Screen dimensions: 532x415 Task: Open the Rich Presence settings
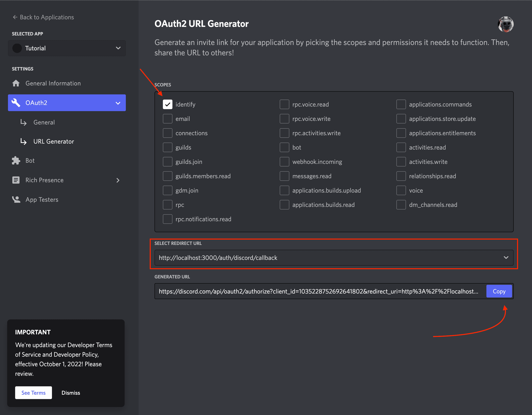click(x=67, y=180)
